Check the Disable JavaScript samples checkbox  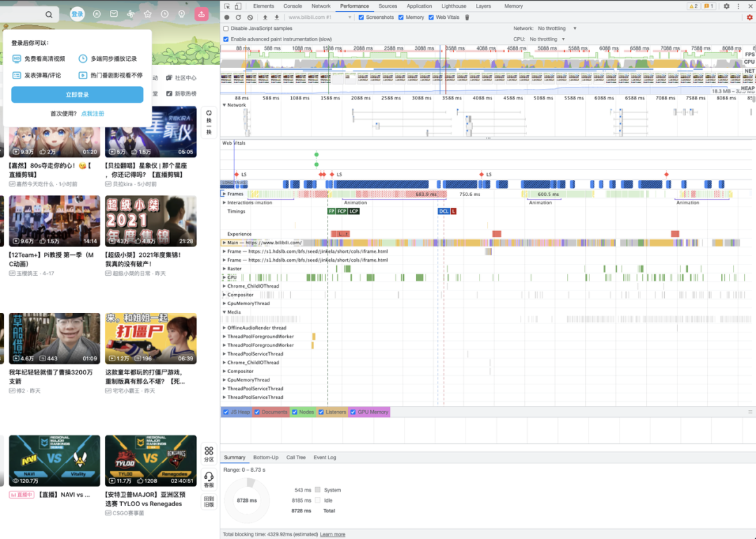coord(225,28)
